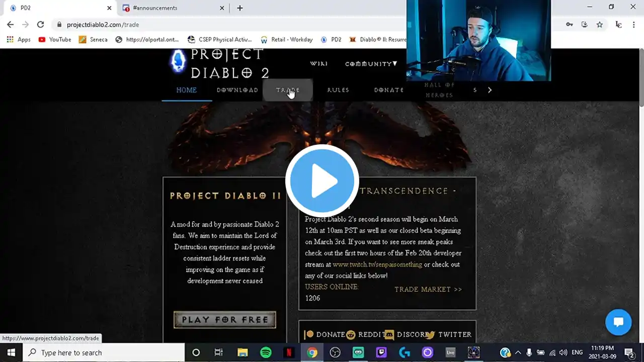Open the PD2 bookmark in bookmarks bar

331,39
